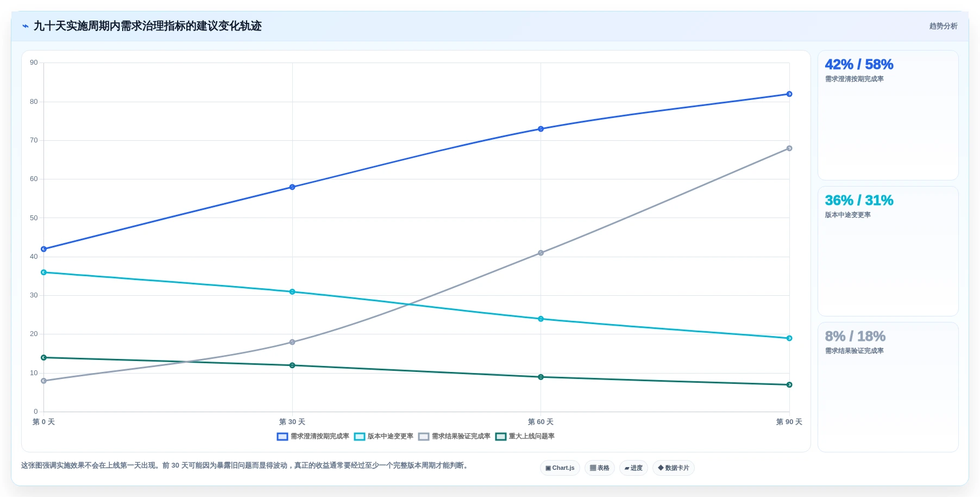Select gray line point at 第 30 天 (18)
Viewport: 980px width, 497px height.
pos(292,342)
